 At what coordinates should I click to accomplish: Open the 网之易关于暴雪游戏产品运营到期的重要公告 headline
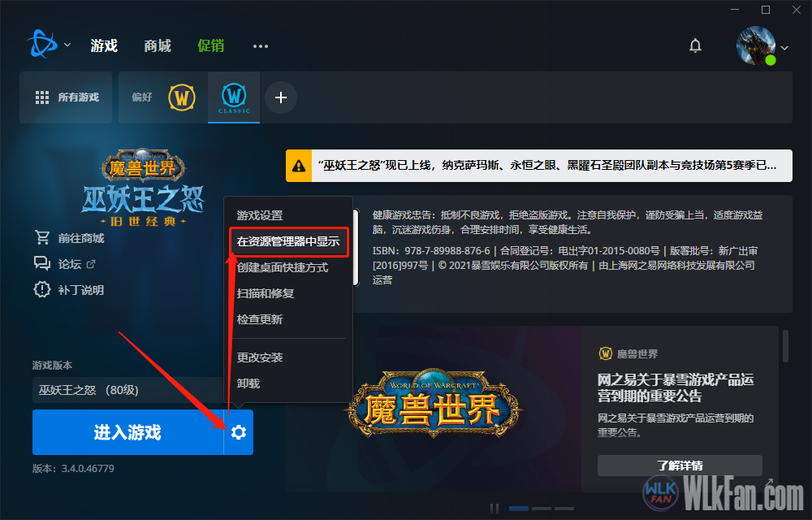click(x=676, y=388)
